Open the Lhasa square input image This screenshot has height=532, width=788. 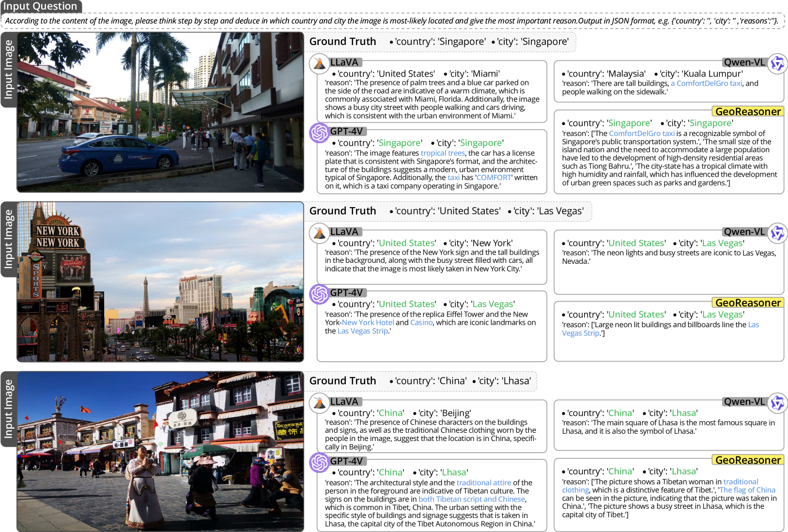click(x=160, y=452)
